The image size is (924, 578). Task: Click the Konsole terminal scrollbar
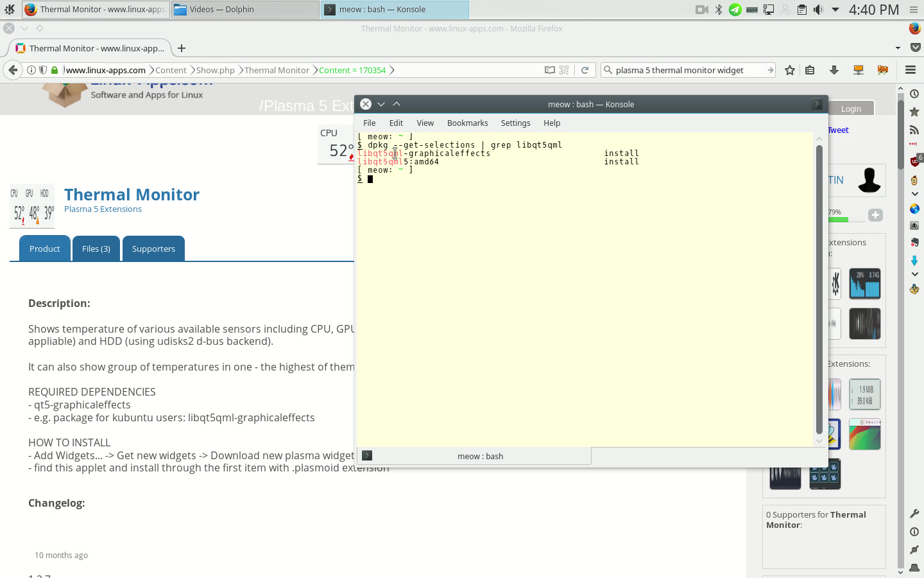click(819, 289)
